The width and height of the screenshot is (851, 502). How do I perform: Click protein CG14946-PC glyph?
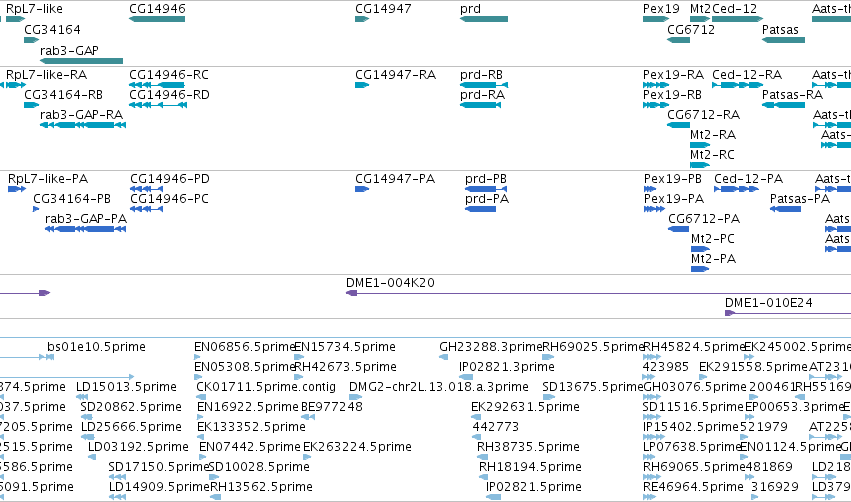(x=147, y=209)
